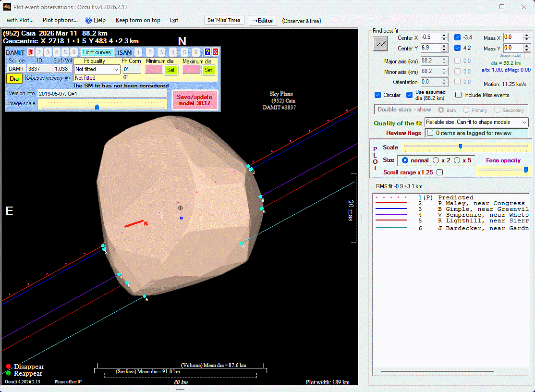Open the Plot options menu
The image size is (535, 392).
60,20
